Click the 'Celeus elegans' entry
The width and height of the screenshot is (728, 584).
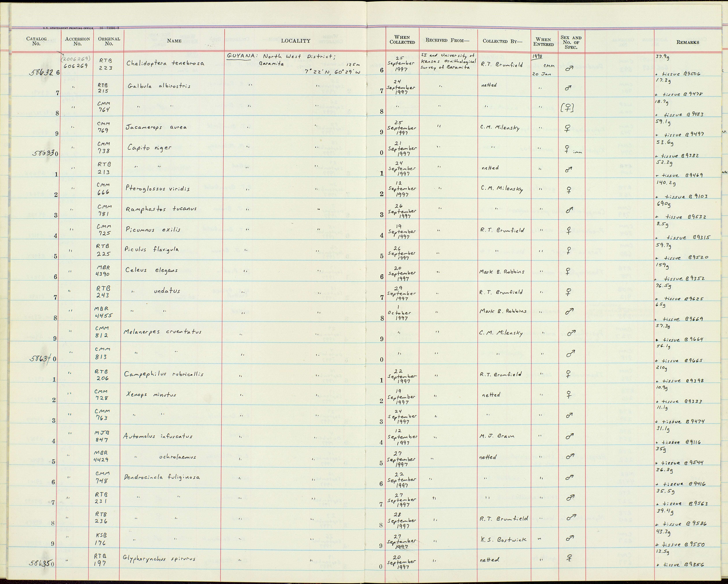click(x=151, y=270)
